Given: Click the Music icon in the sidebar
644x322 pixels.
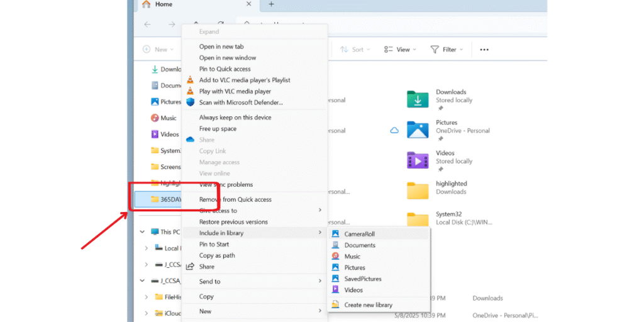Looking at the screenshot, I should click(155, 118).
